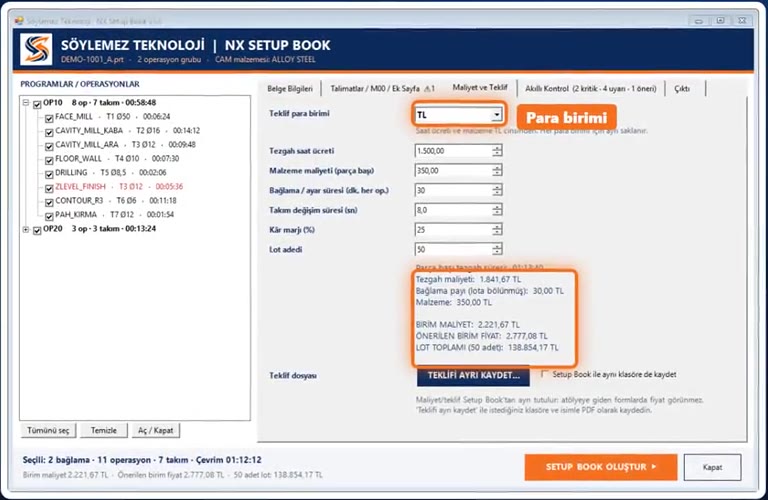Toggle the PAH_KIRMA operation checkbox
Screen dimensions: 768x500
49,216
